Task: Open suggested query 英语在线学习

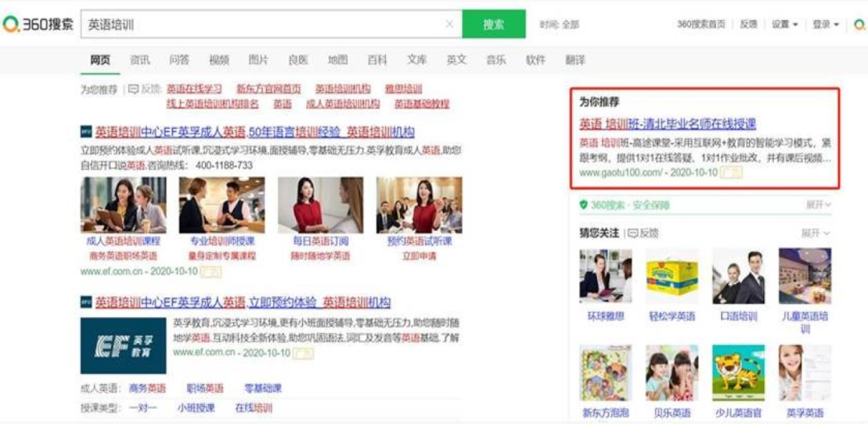Action: tap(194, 89)
